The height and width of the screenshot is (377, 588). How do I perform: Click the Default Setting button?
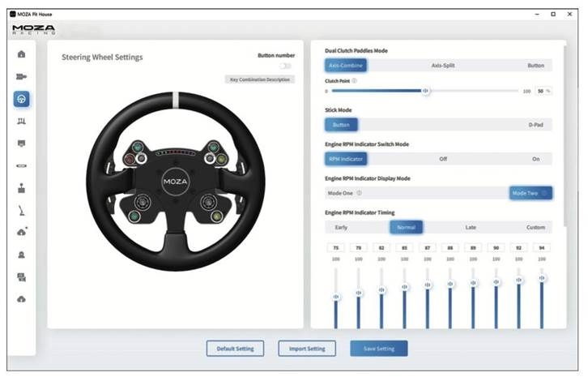(235, 349)
